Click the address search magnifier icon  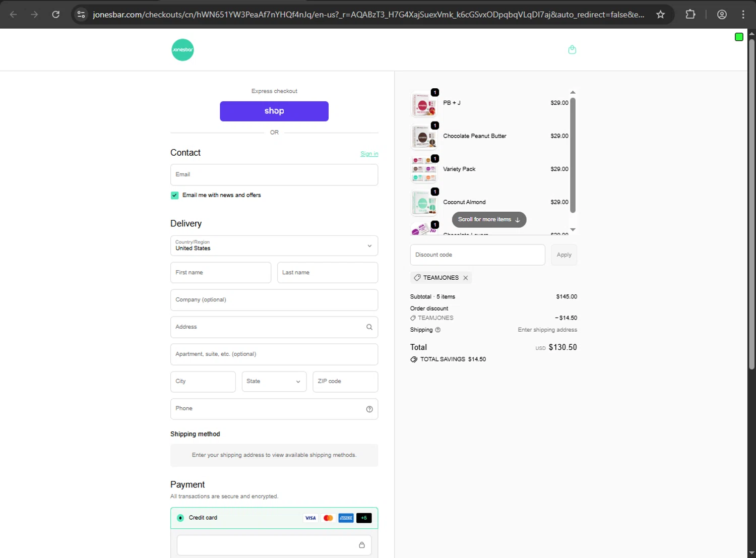pos(369,327)
